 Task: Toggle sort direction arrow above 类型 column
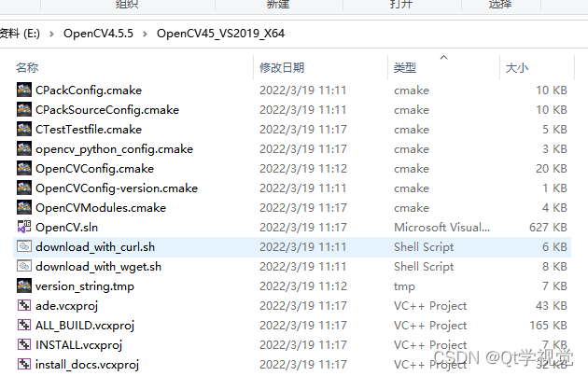coord(443,57)
